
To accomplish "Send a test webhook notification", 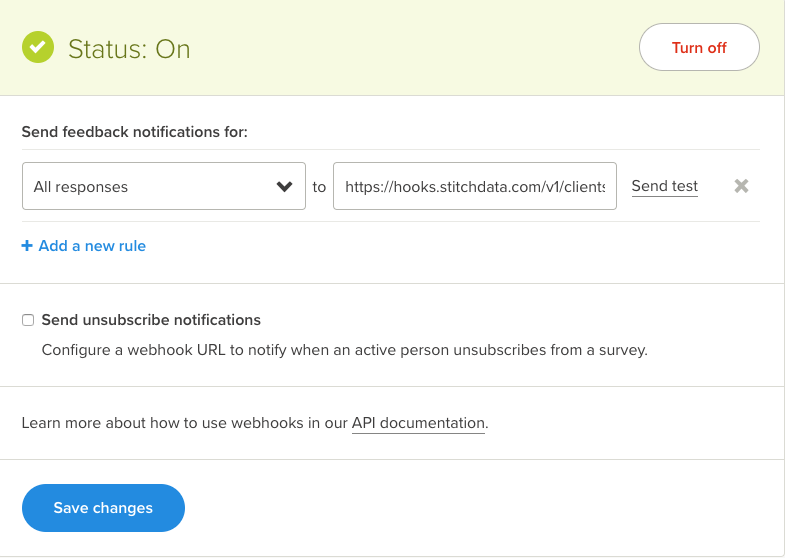I will [x=665, y=186].
